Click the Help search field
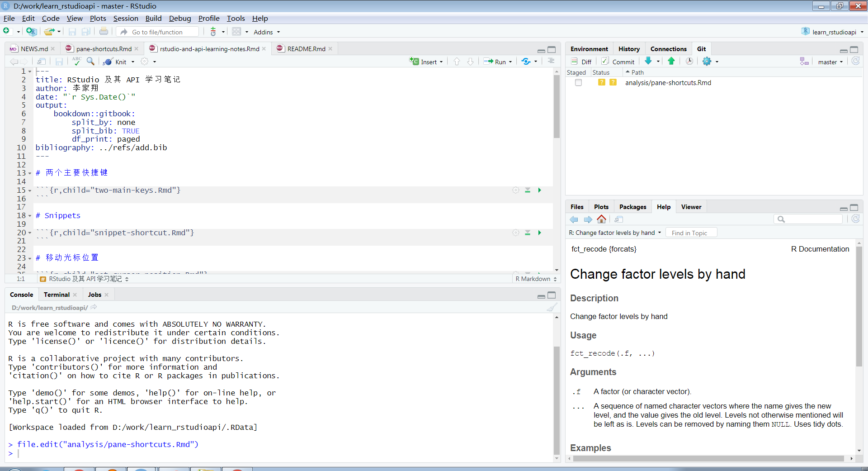This screenshot has height=471, width=868. pos(808,219)
